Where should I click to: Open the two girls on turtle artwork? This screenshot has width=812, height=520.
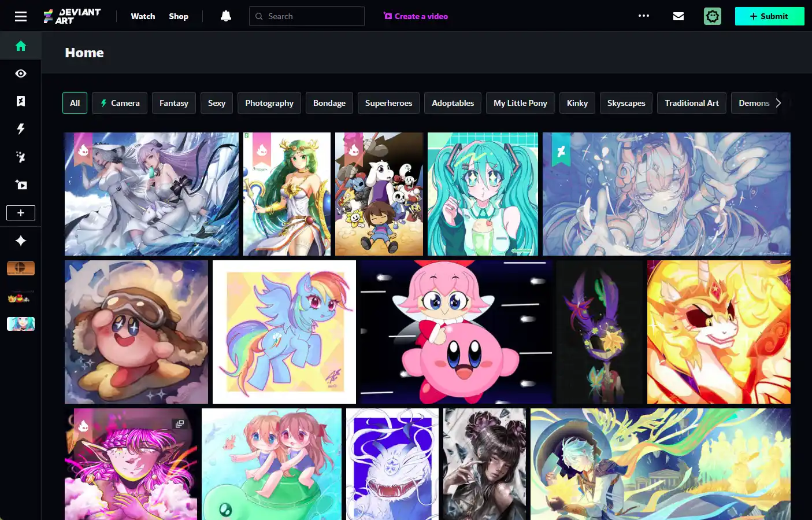[x=272, y=464]
